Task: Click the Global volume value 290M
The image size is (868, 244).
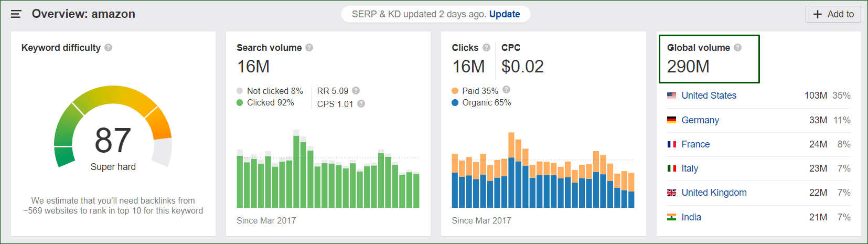Action: tap(688, 67)
